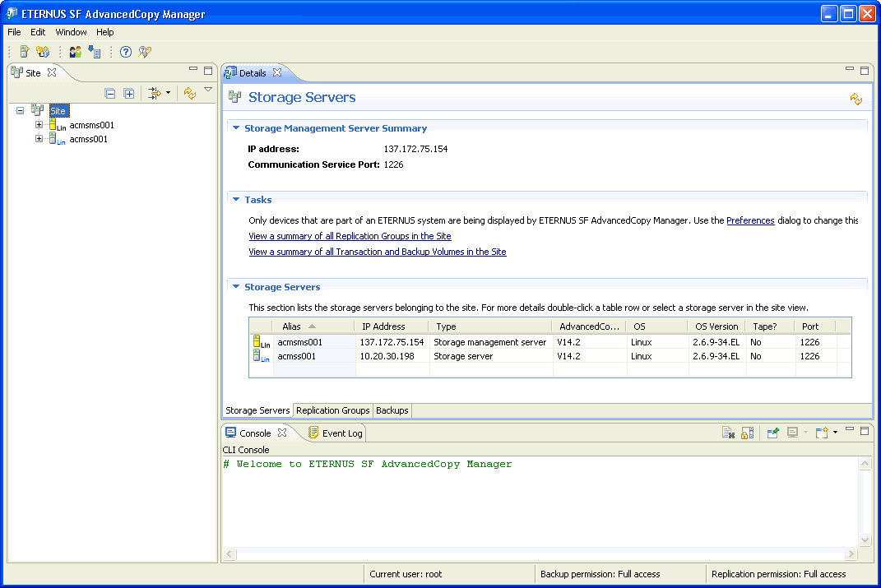The height and width of the screenshot is (588, 881).
Task: Open the Window menu
Action: (x=71, y=32)
